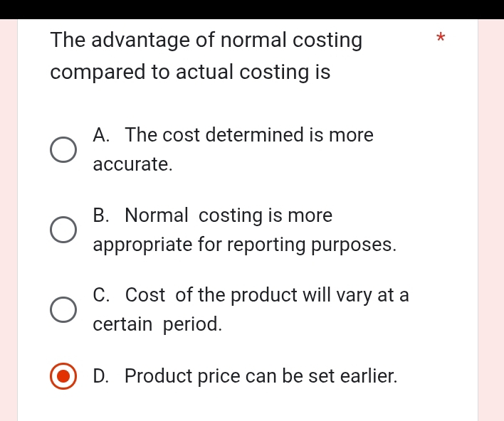Click the red required asterisk
Screen dimensions: 504x421
click(441, 36)
